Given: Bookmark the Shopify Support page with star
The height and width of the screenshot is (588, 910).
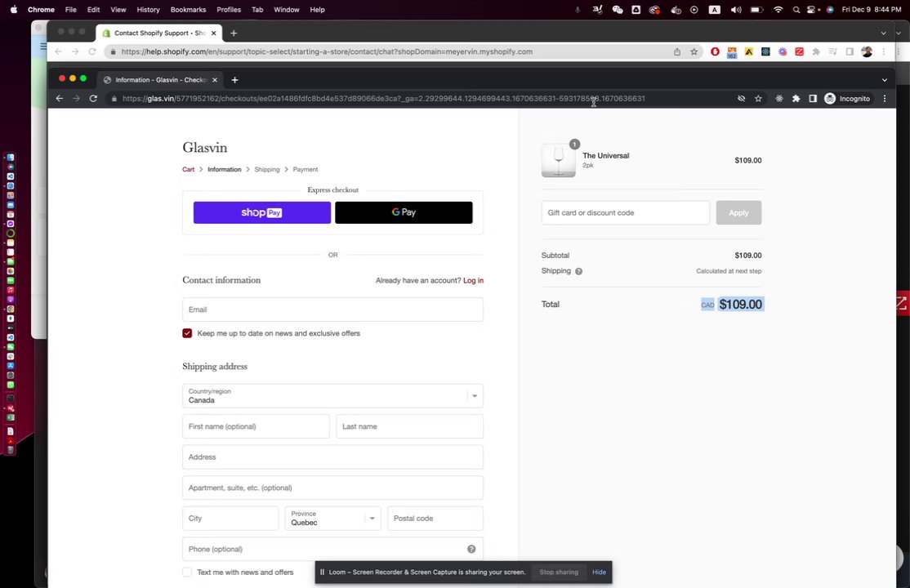Looking at the screenshot, I should pos(694,51).
